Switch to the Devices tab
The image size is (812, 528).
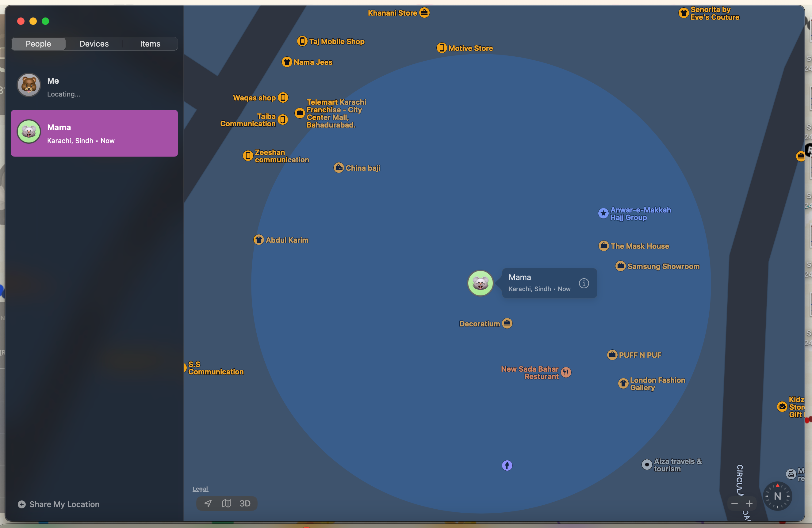click(94, 44)
